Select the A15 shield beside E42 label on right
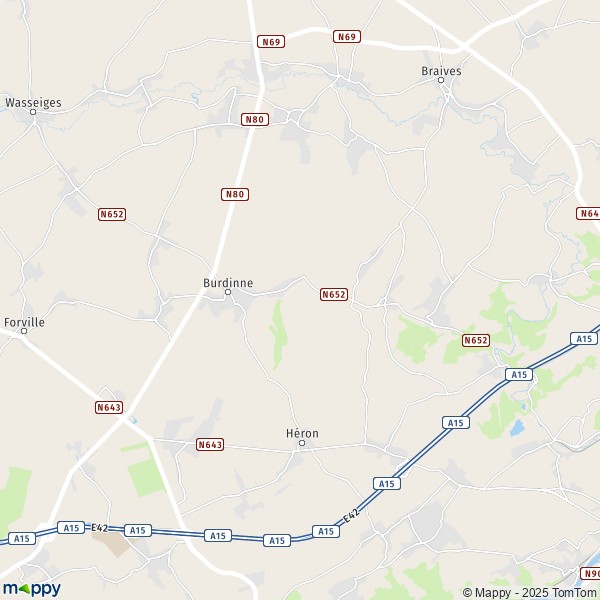 click(x=326, y=531)
